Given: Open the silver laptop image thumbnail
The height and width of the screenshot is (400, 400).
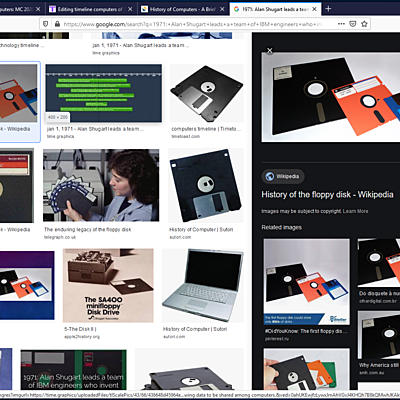Looking at the screenshot, I should (x=203, y=286).
